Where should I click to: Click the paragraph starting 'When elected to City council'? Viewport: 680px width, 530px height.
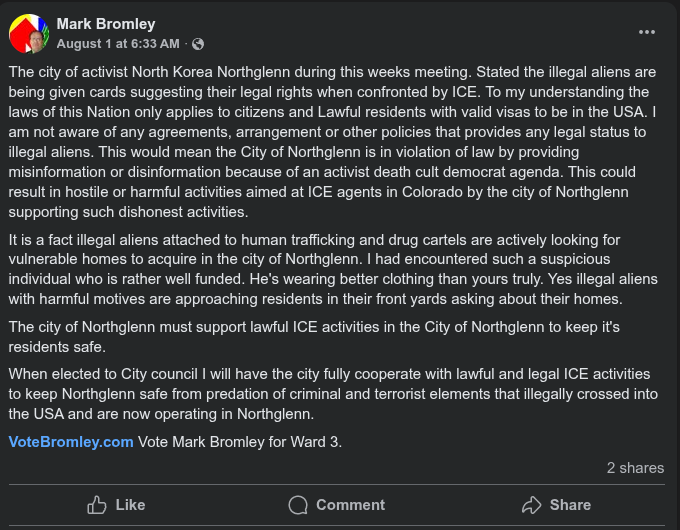tap(330, 393)
